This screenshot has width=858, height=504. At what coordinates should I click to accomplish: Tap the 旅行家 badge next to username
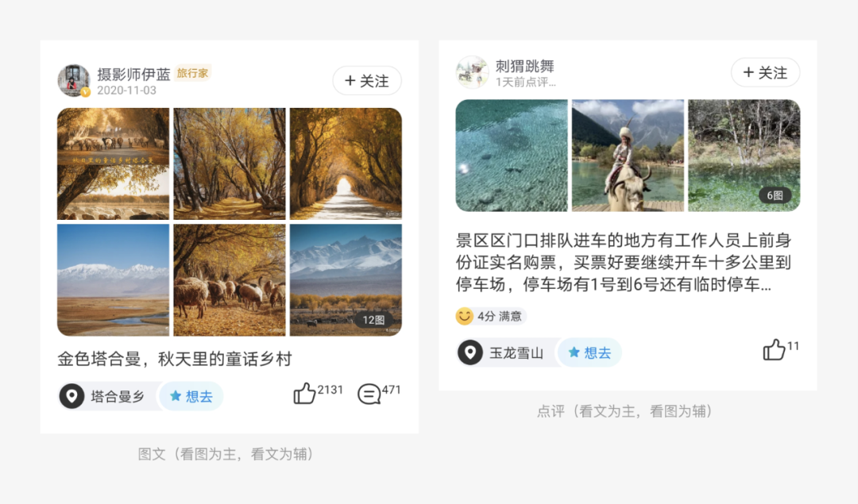[192, 73]
